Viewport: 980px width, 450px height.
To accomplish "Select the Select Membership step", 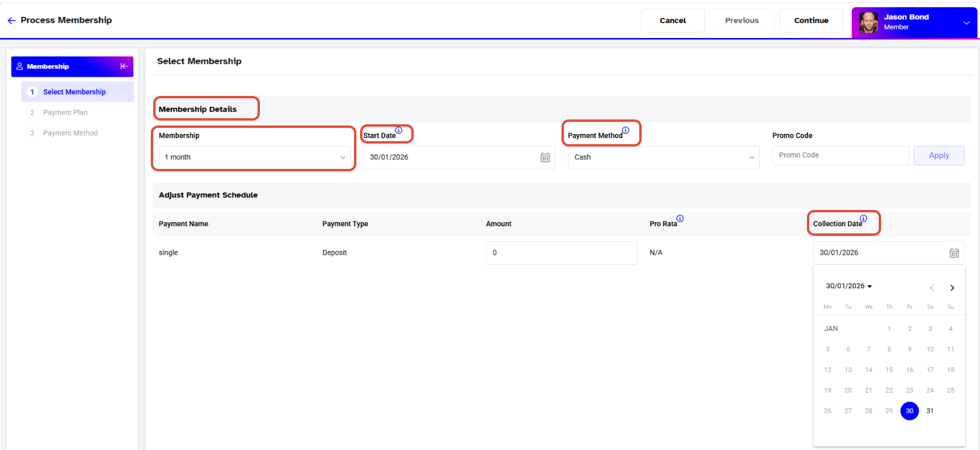I will pos(77,92).
